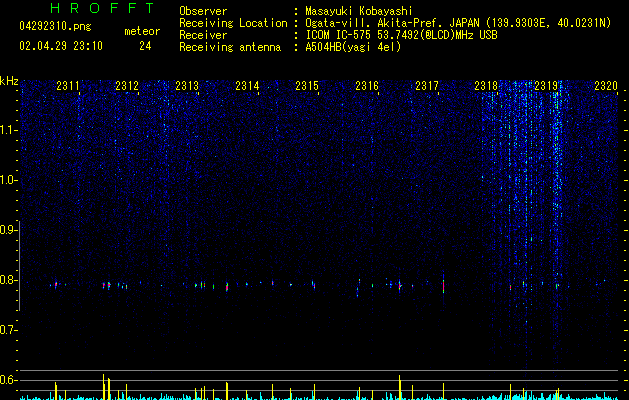The image size is (629, 400).
Task: Click the 0.6 kHz axis label
Action: pos(8,380)
